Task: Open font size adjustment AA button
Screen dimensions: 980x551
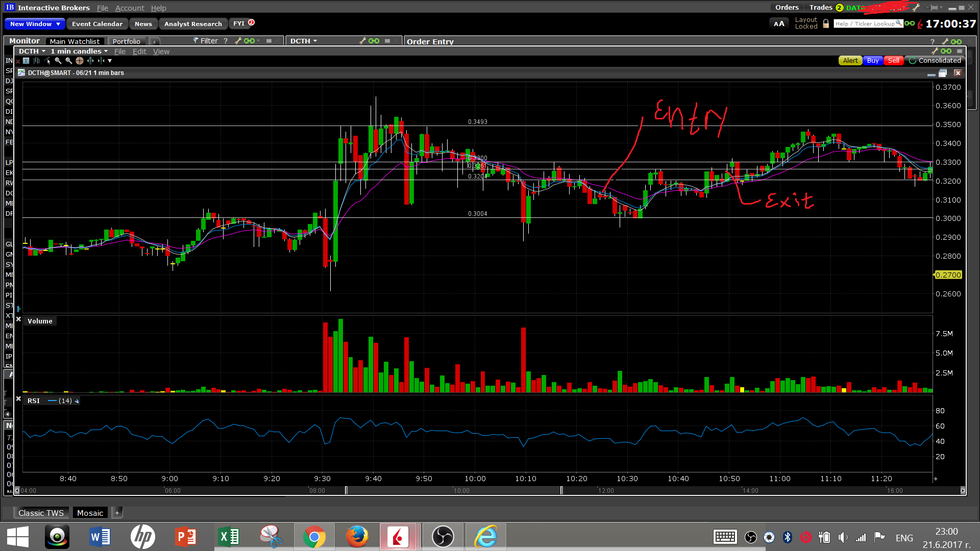Action: pos(779,23)
